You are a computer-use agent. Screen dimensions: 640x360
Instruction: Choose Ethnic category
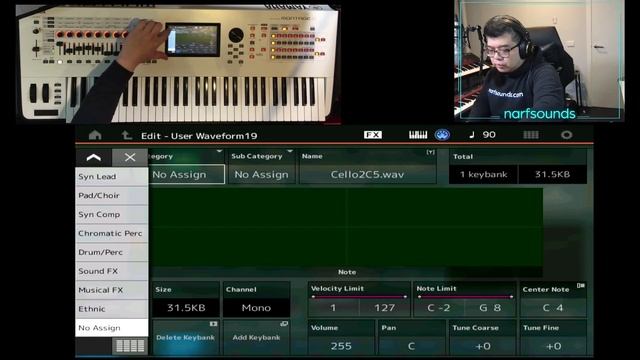point(111,309)
